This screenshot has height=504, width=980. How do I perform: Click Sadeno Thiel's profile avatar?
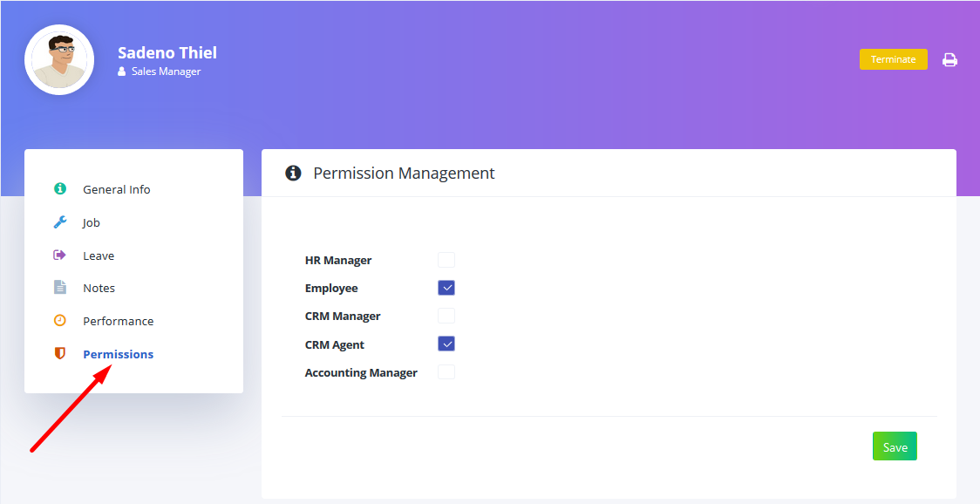[x=59, y=60]
